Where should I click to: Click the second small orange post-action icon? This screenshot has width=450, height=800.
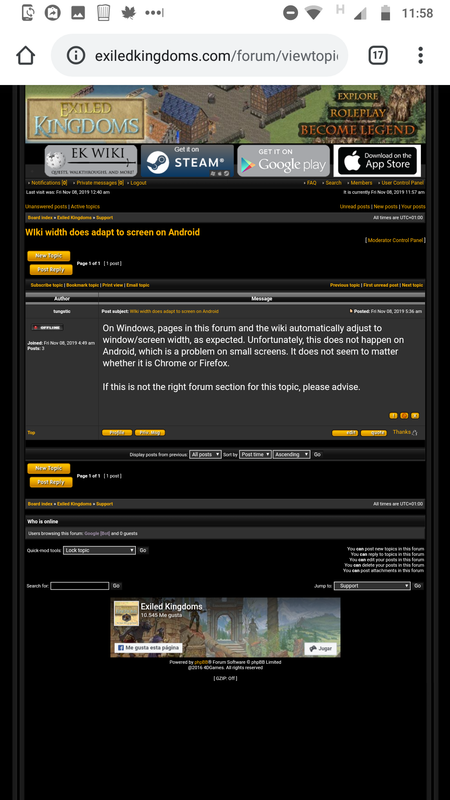click(x=404, y=416)
